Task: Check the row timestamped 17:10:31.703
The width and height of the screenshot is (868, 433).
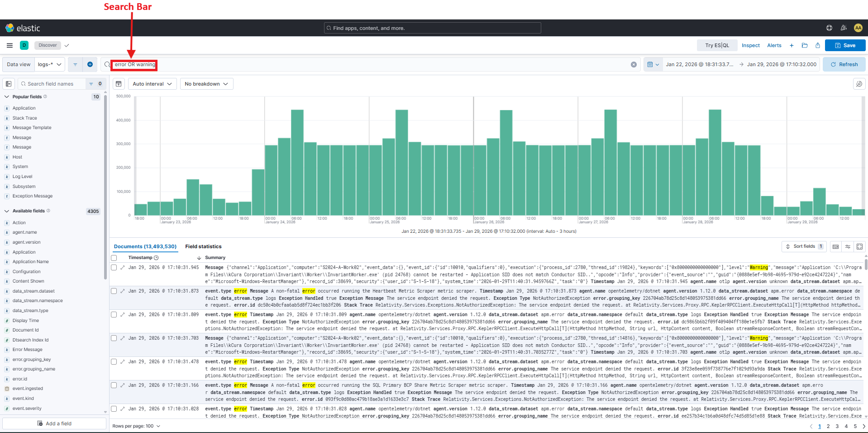Action: tap(114, 338)
